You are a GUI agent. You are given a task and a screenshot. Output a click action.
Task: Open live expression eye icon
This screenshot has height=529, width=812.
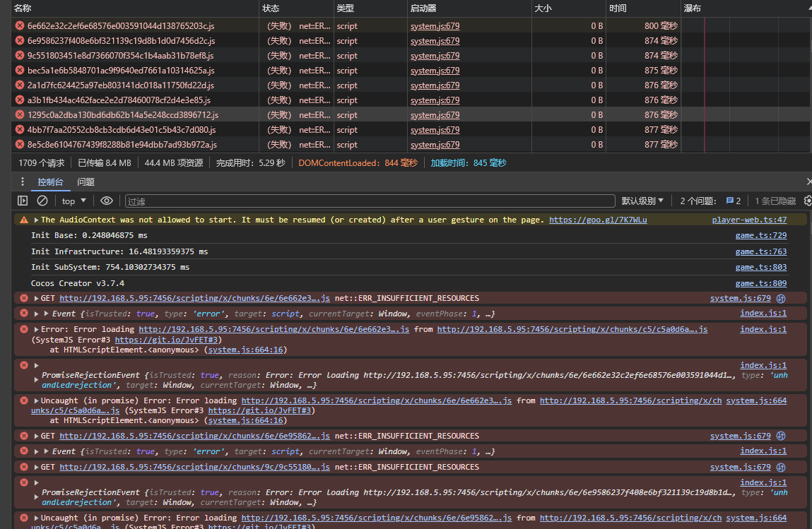[x=107, y=201]
